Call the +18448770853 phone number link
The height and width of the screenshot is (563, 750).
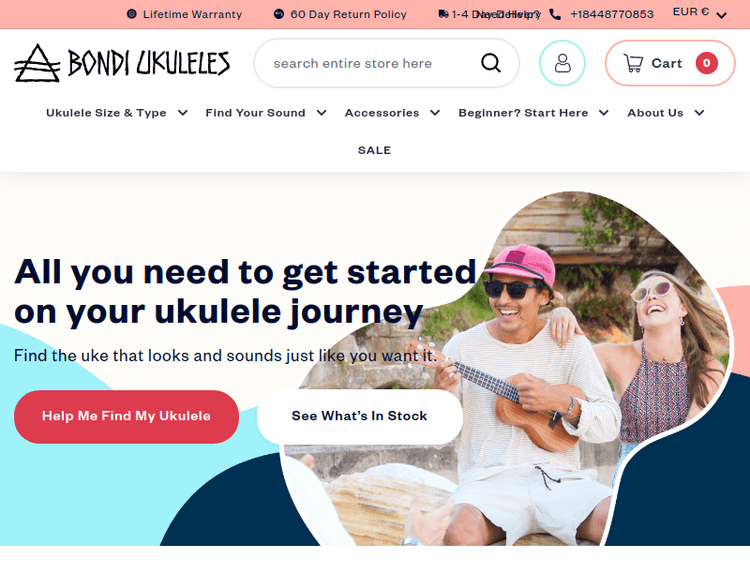pos(612,14)
